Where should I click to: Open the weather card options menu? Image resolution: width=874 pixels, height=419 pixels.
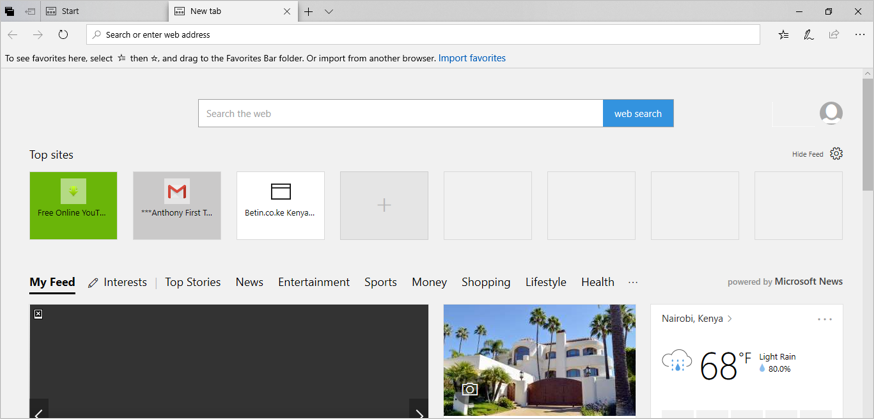point(824,319)
